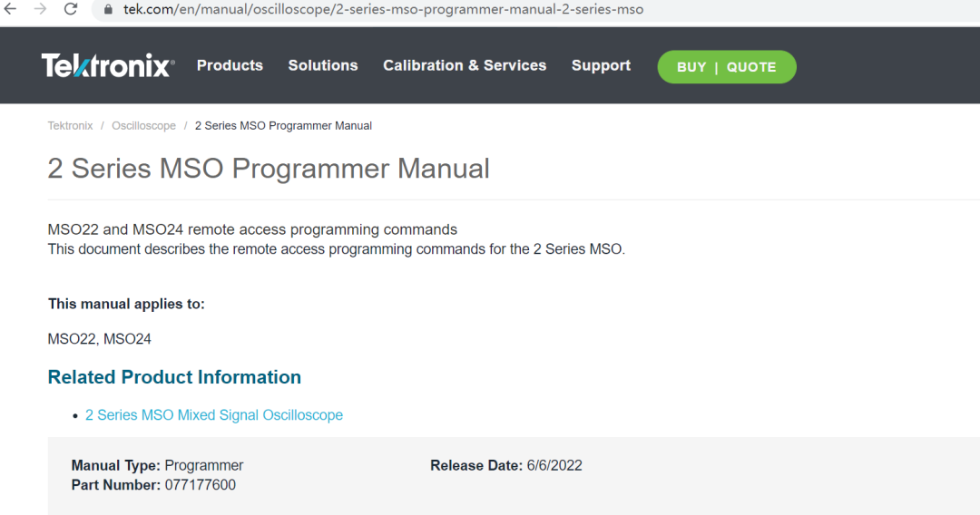Open Calibration & Services menu

pos(465,65)
